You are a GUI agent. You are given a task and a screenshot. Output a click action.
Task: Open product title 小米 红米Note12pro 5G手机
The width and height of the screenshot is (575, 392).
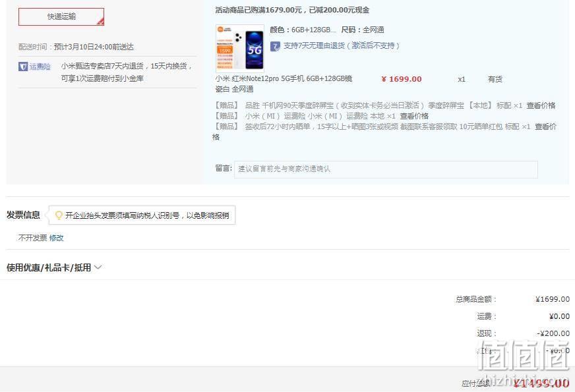click(284, 84)
